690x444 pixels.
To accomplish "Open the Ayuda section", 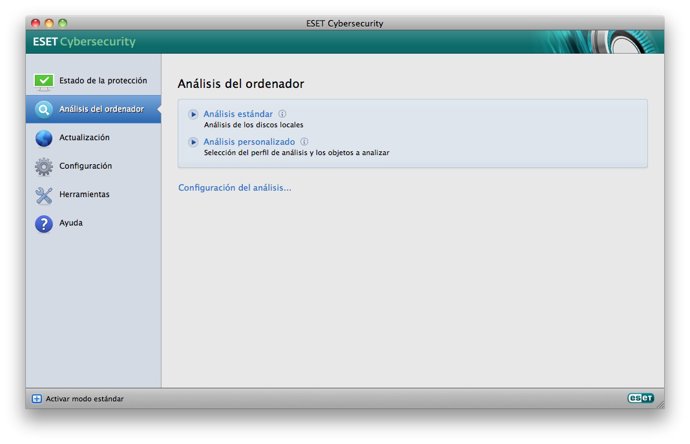I will click(x=93, y=223).
